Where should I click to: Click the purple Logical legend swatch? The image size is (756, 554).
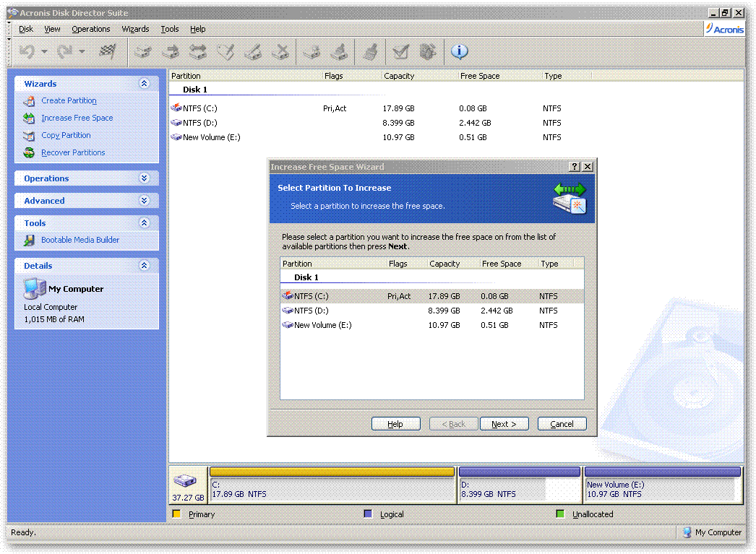coord(368,514)
